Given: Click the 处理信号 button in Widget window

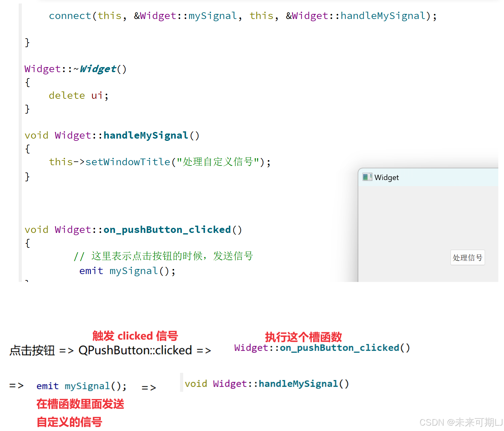Looking at the screenshot, I should coord(468,258).
